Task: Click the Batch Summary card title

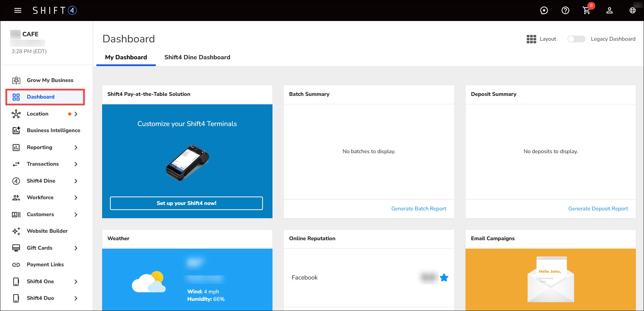Action: click(309, 94)
